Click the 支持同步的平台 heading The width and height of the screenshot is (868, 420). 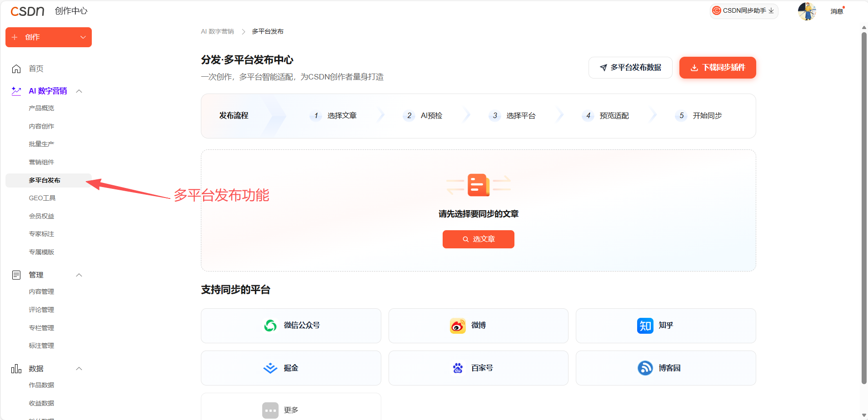tap(235, 290)
